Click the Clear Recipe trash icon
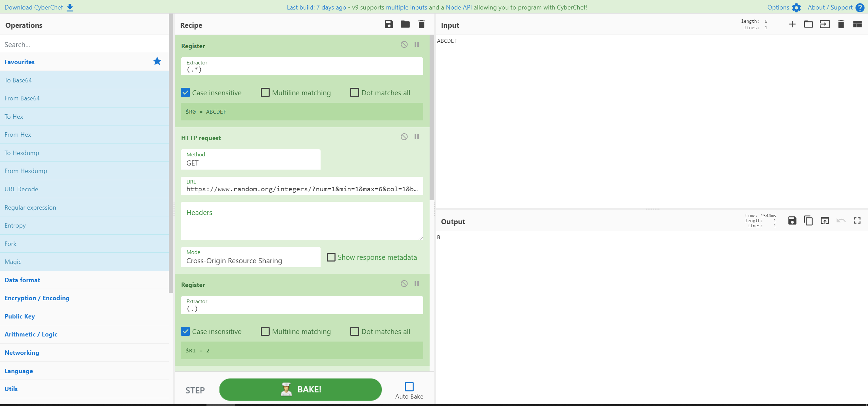 (x=421, y=24)
